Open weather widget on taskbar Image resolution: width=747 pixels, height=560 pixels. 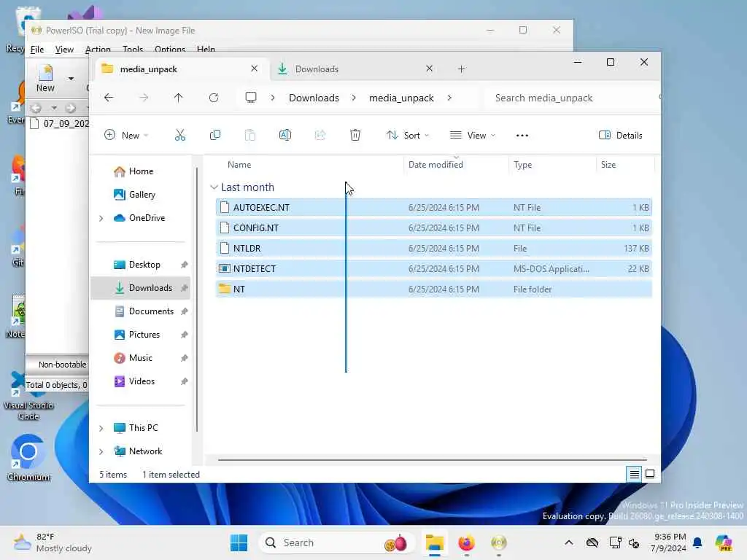[53, 542]
